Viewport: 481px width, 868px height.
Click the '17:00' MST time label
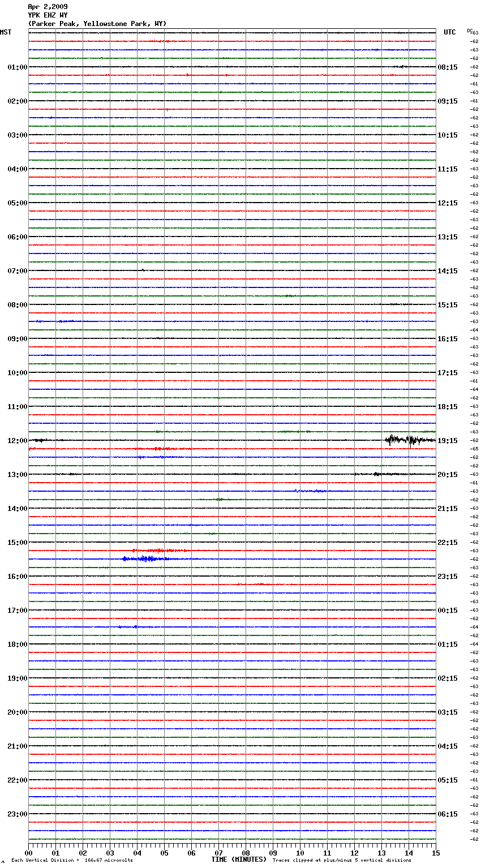point(18,611)
